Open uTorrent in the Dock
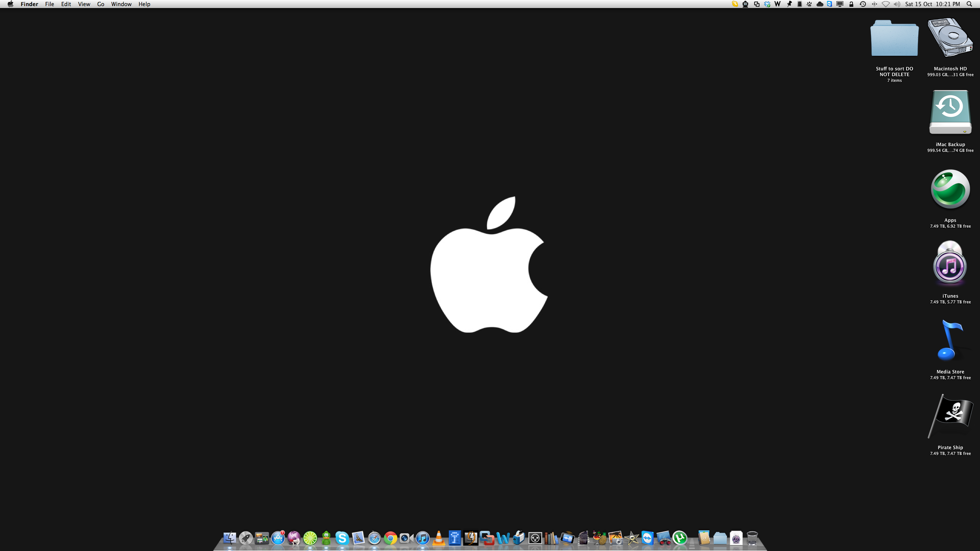This screenshot has width=980, height=551. click(680, 538)
